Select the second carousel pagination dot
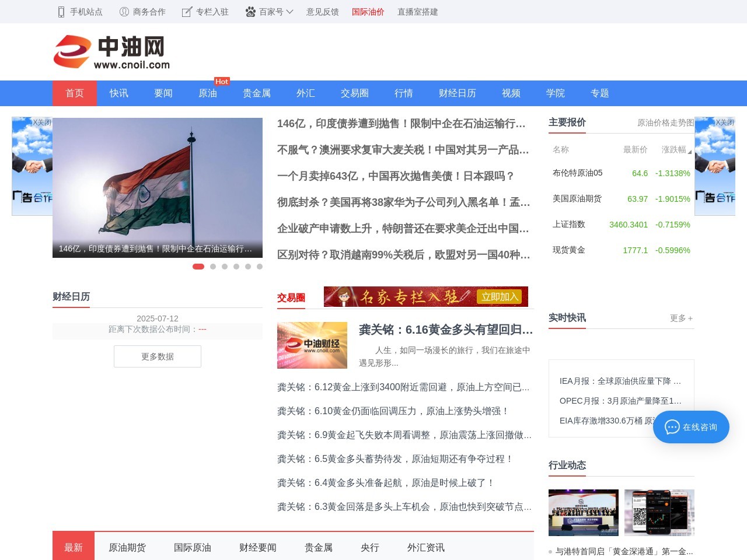 click(213, 266)
